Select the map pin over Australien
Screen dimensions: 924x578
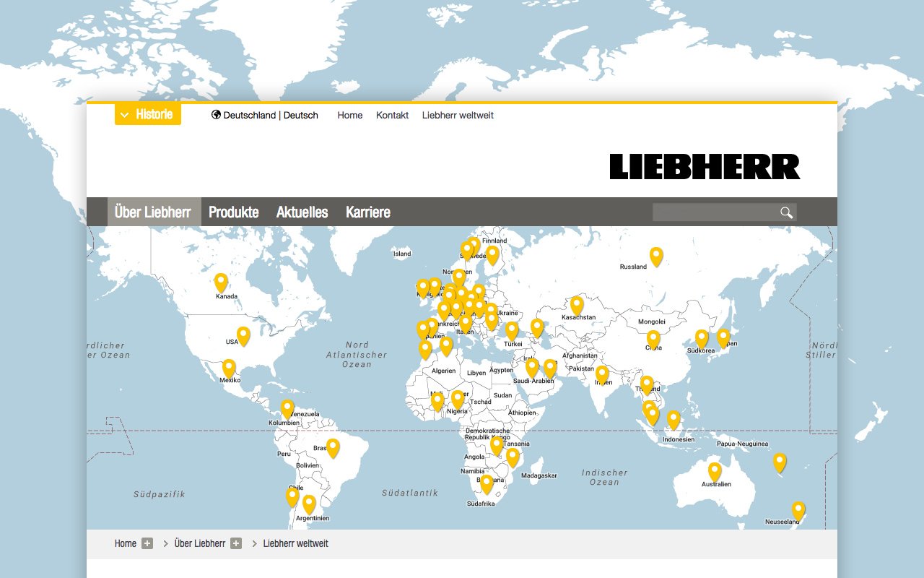click(715, 472)
